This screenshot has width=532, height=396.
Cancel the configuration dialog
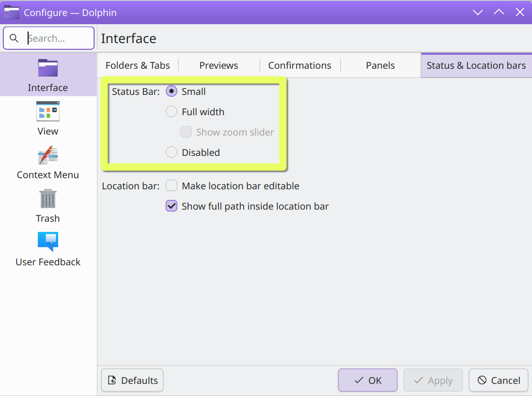[499, 381]
